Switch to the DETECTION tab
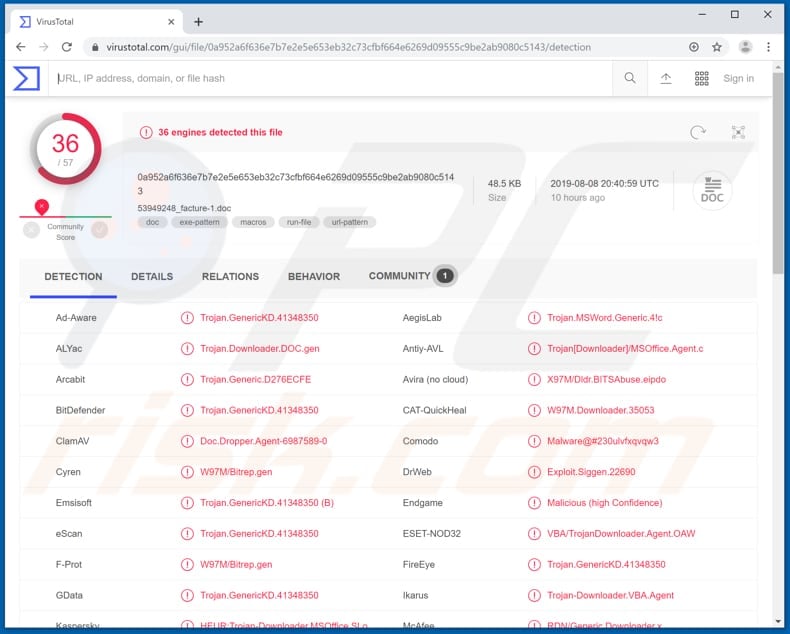The image size is (790, 634). [x=74, y=277]
